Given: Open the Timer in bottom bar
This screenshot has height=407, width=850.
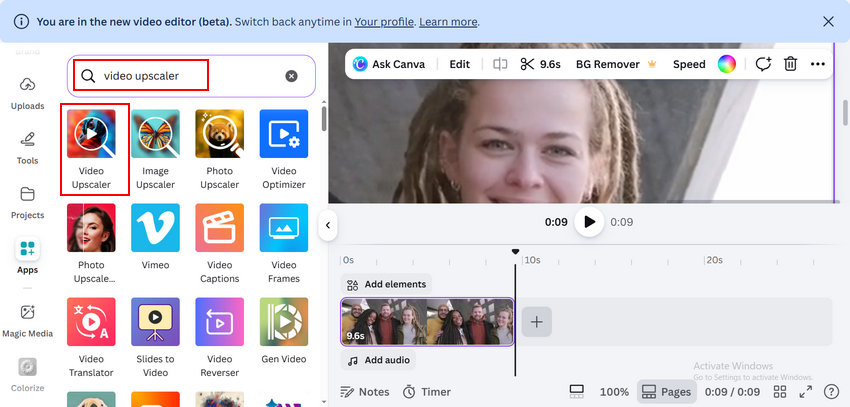Looking at the screenshot, I should [x=427, y=392].
